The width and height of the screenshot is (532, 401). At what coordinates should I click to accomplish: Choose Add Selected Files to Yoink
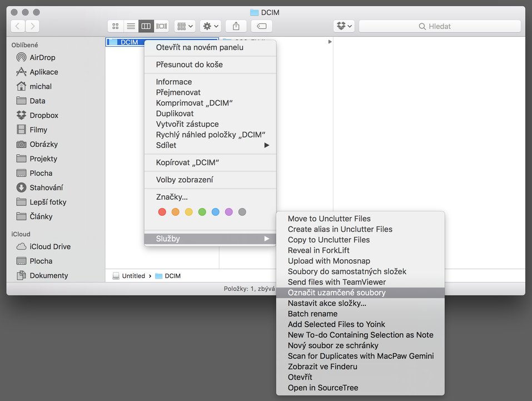(360, 324)
